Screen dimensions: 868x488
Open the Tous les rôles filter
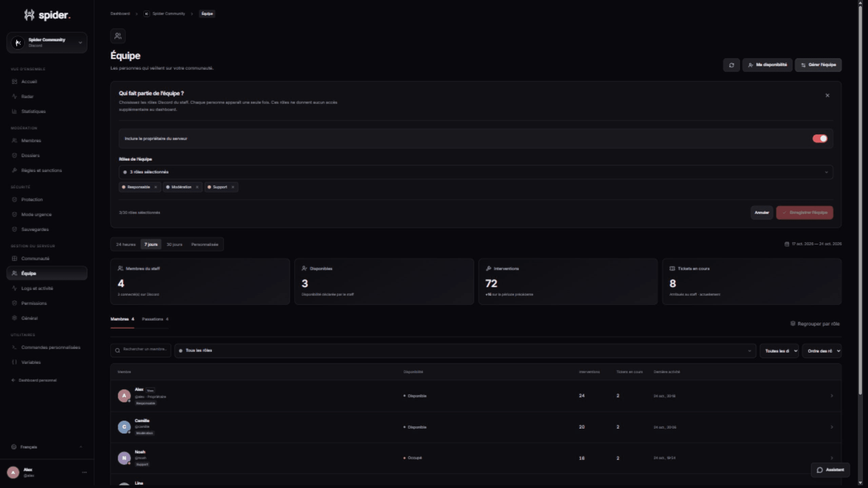point(465,351)
